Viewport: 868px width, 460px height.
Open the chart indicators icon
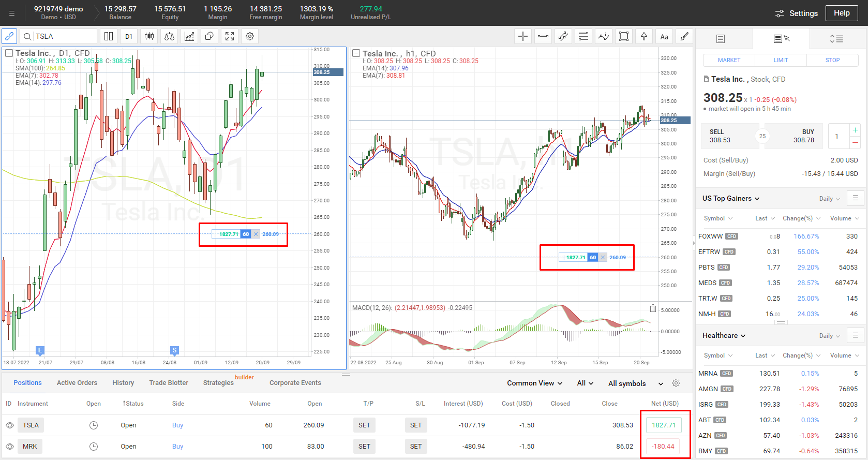click(189, 36)
